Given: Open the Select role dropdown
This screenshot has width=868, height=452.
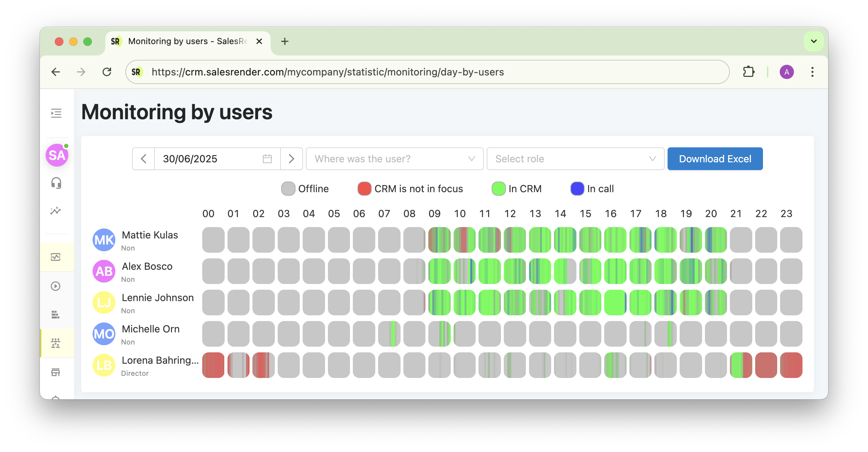Looking at the screenshot, I should click(x=575, y=159).
